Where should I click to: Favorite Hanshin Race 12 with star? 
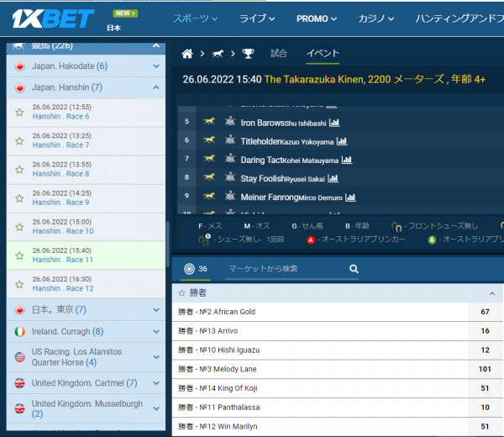19,284
